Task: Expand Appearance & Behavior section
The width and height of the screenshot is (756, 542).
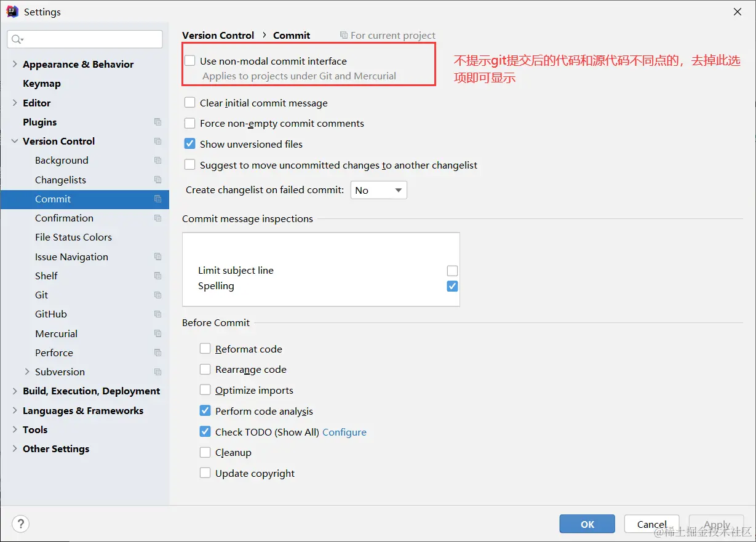Action: (x=15, y=64)
